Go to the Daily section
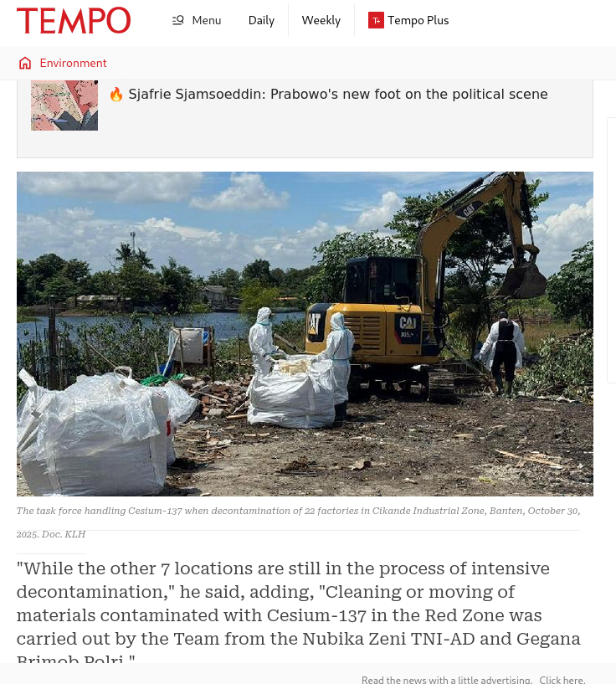 (261, 20)
